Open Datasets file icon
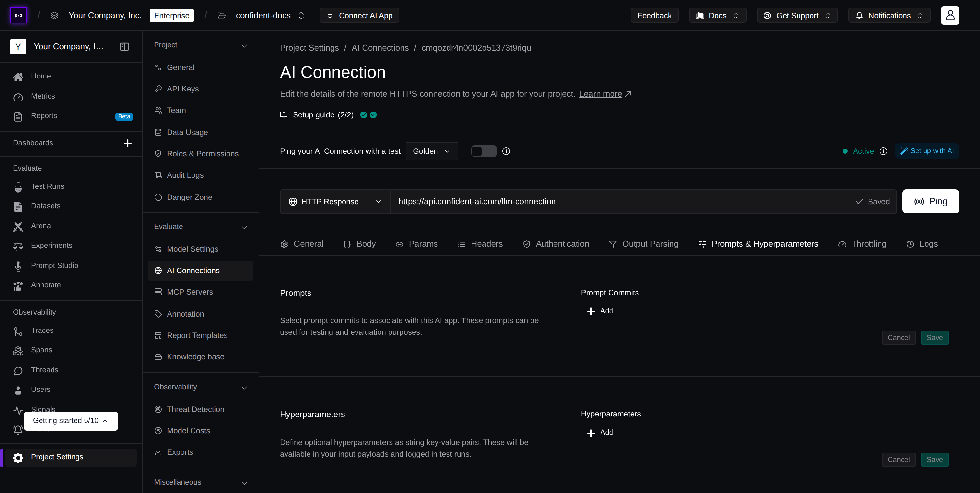The height and width of the screenshot is (493, 980). [x=18, y=206]
